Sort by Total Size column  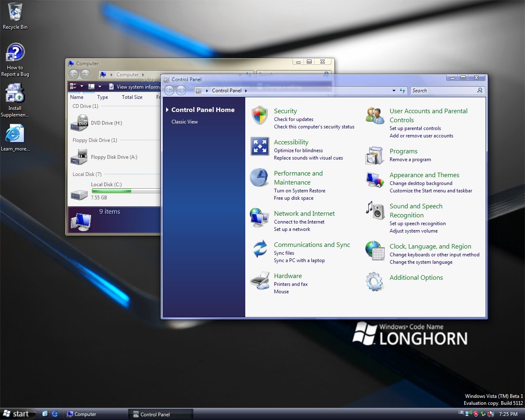tap(132, 97)
